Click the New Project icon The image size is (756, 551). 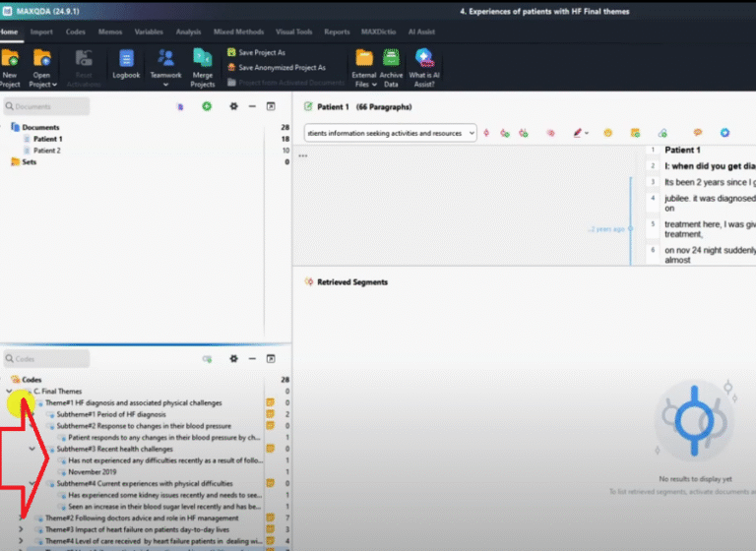11,66
